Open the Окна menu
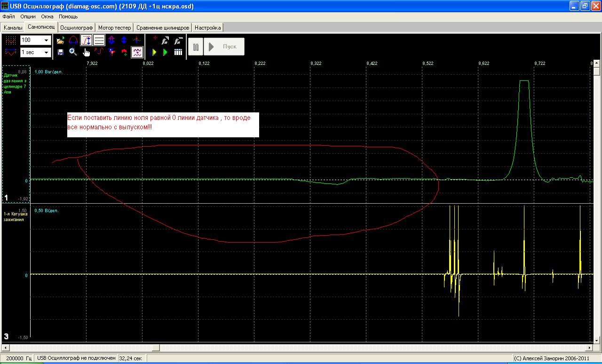602x364 pixels. point(48,16)
